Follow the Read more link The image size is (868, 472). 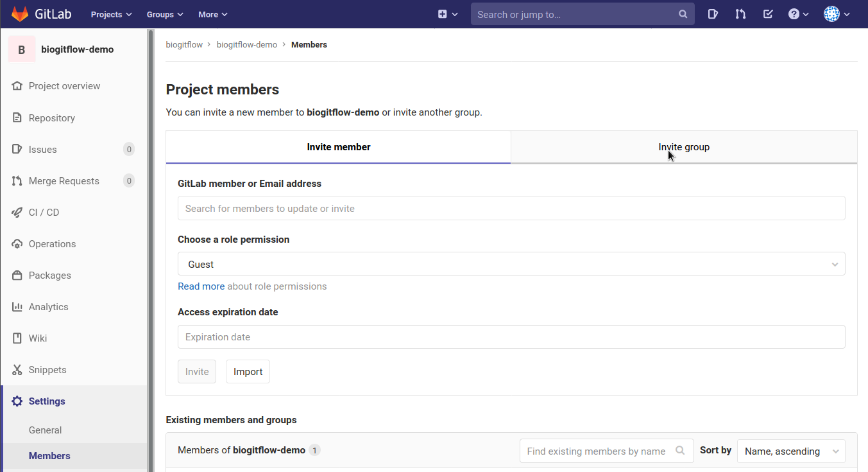pyautogui.click(x=201, y=286)
